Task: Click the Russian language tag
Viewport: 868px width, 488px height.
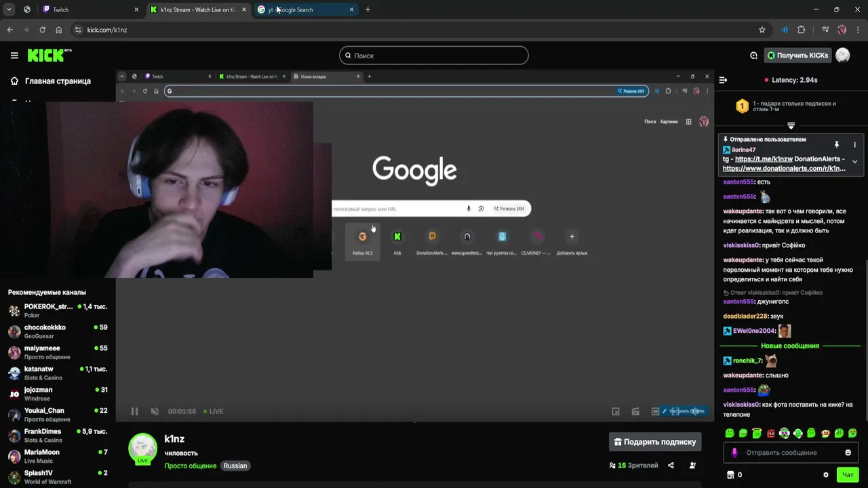Action: pos(235,466)
